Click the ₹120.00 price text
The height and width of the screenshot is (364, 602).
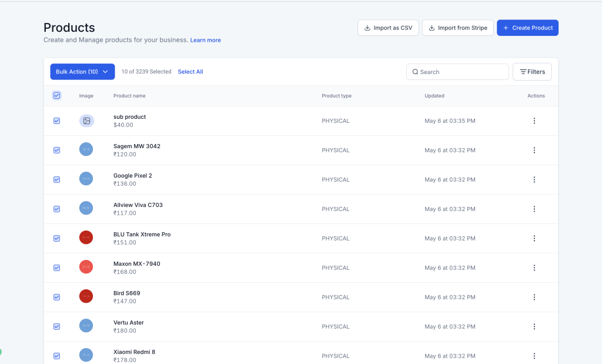125,154
